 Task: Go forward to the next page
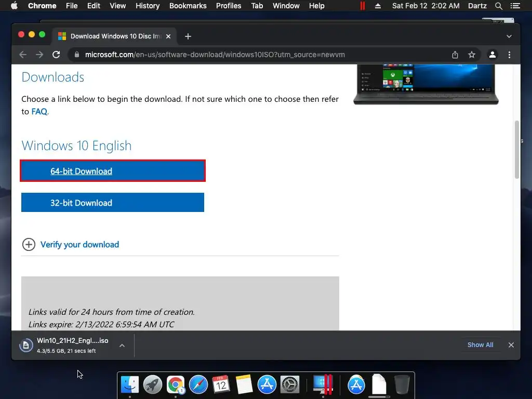[x=39, y=55]
